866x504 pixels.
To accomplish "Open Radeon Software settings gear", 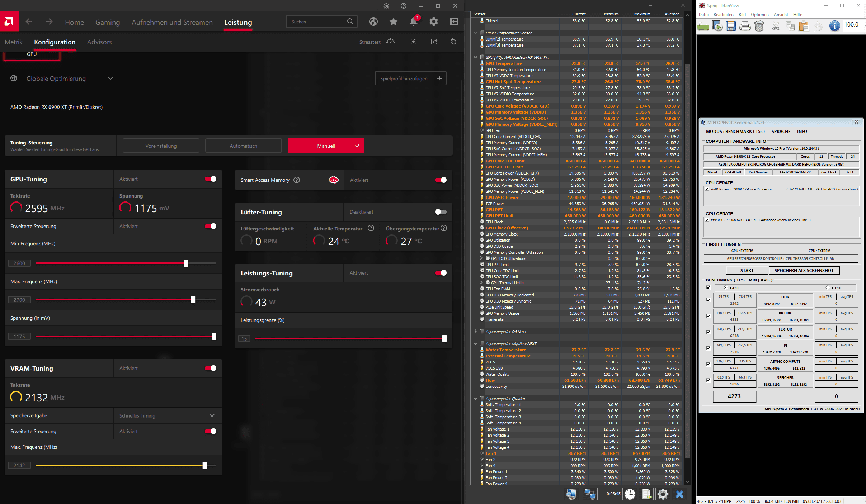I will pyautogui.click(x=434, y=22).
